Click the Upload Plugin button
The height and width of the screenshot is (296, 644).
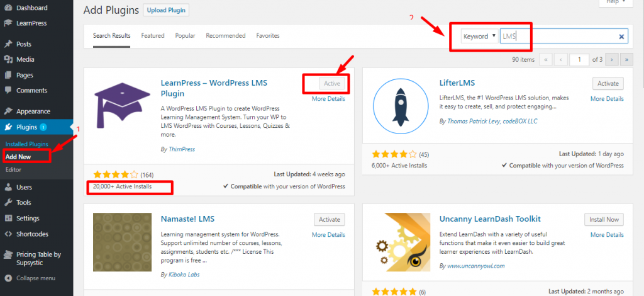[166, 10]
